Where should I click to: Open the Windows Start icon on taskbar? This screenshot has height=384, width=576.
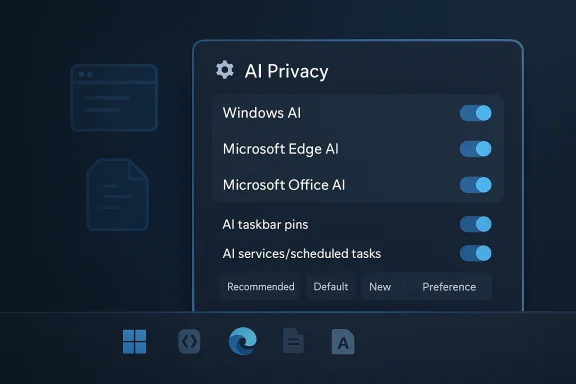[134, 341]
